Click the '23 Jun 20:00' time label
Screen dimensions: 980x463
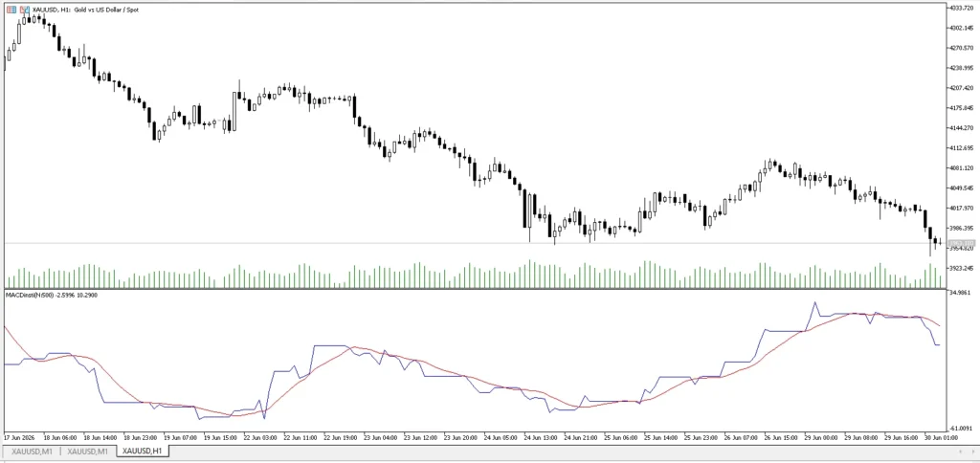[458, 437]
